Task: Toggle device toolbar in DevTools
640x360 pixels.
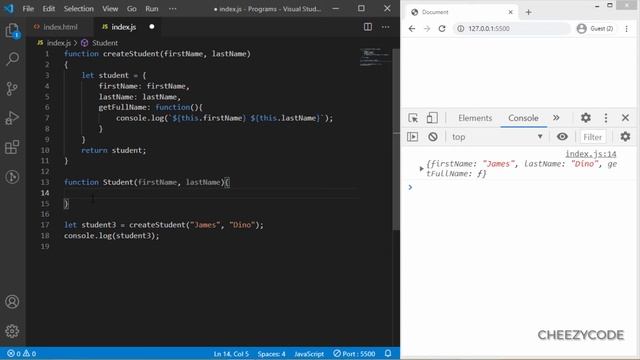Action: click(x=432, y=118)
